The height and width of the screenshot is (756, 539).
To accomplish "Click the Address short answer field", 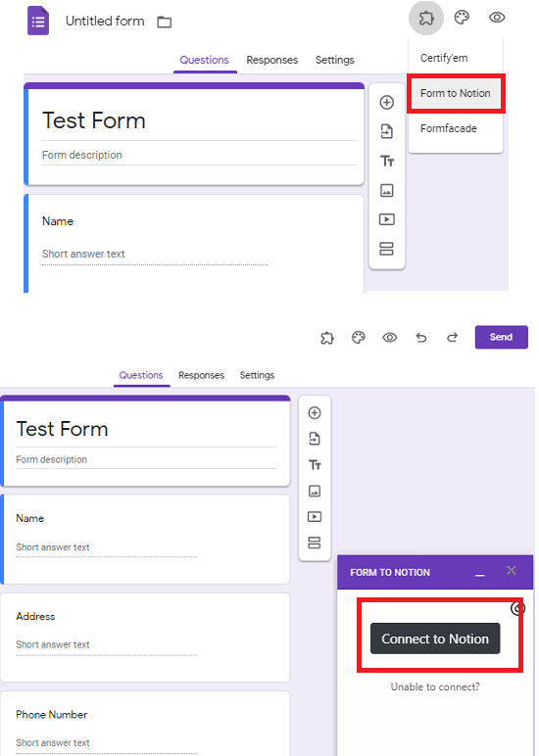I will tap(107, 646).
